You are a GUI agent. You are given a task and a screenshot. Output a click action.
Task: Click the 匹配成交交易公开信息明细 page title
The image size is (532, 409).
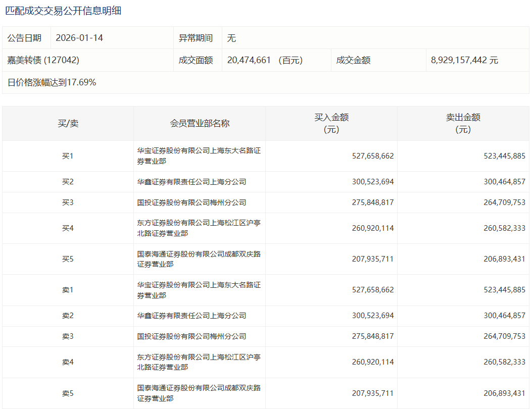tap(63, 11)
